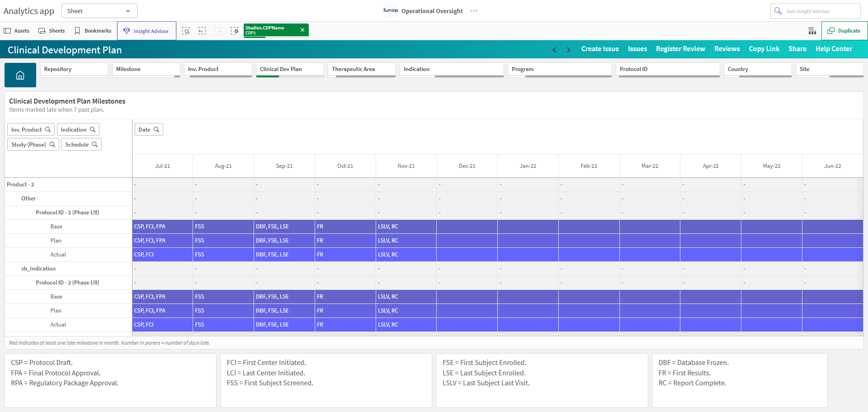Click the Analytics app title

[x=29, y=11]
